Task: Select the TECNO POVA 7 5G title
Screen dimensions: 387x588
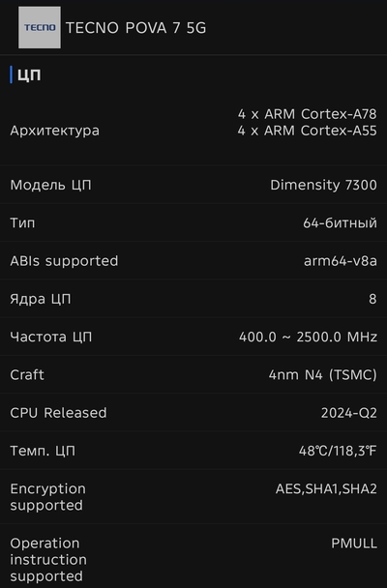Action: [x=135, y=28]
